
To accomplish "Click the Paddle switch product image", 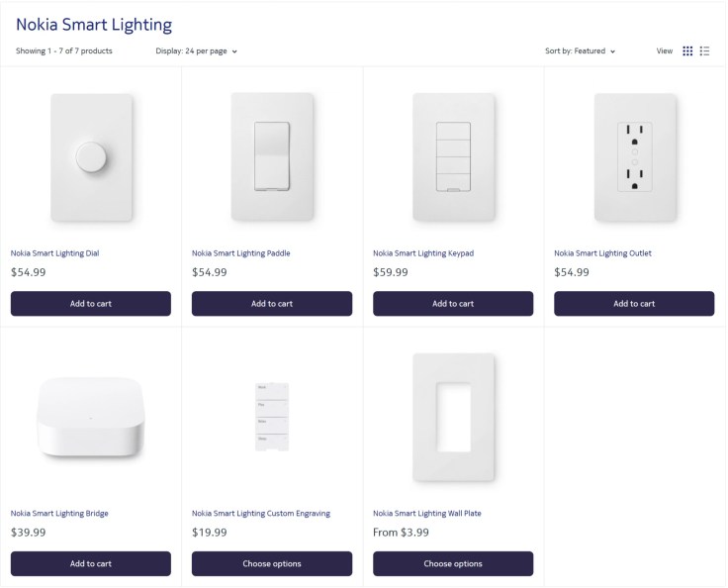I will (272, 156).
